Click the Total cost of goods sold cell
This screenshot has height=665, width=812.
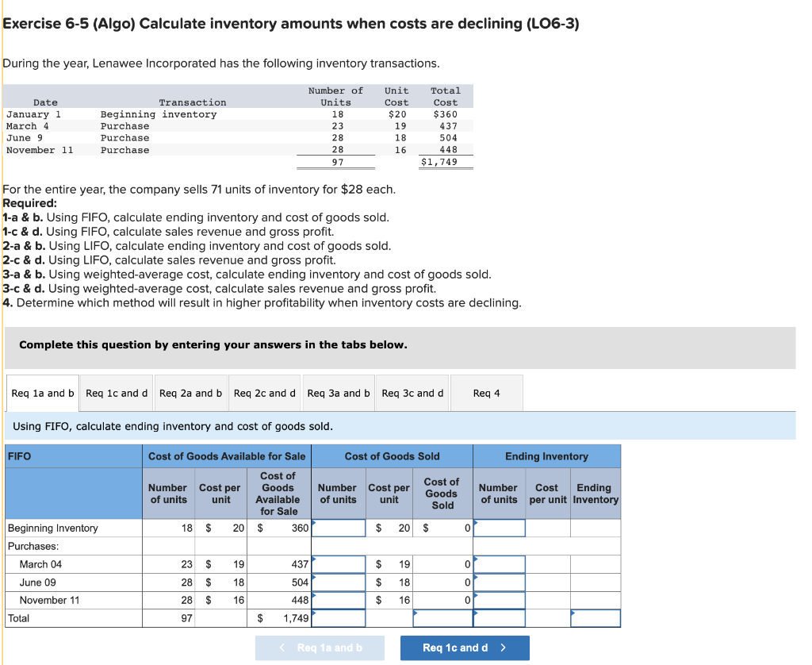(442, 617)
